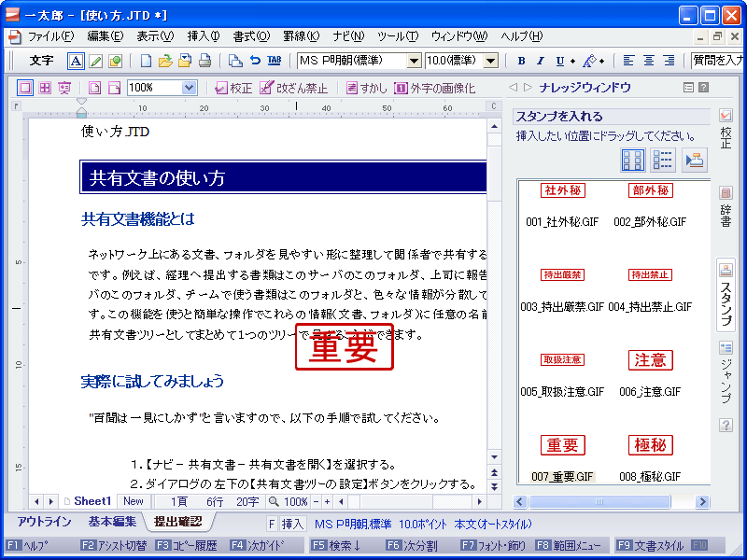
Task: Toggle underline formatting
Action: pos(559,61)
